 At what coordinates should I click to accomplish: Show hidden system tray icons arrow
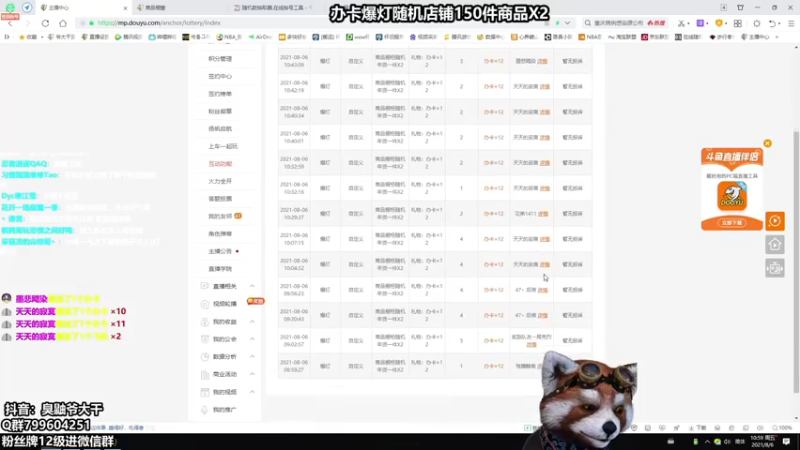707,441
